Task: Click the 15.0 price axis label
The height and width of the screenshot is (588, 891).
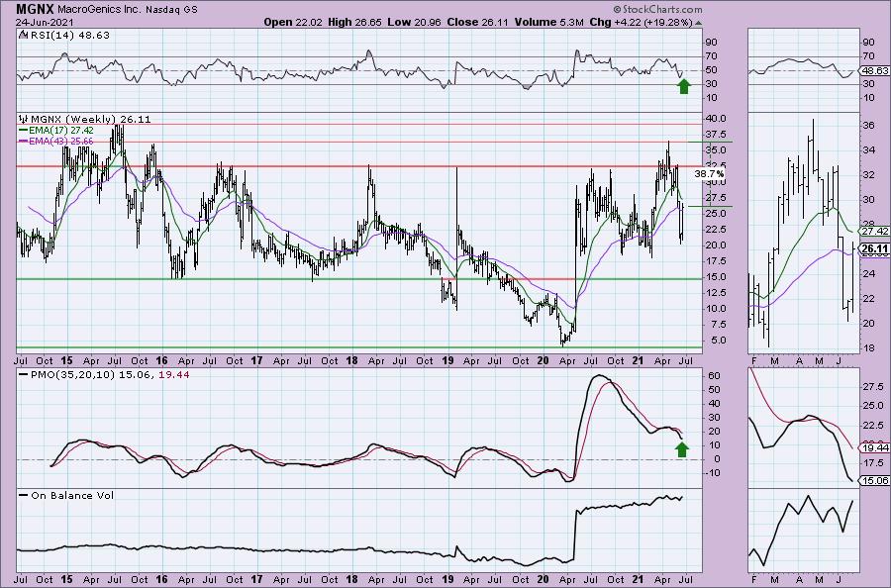Action: tap(716, 276)
